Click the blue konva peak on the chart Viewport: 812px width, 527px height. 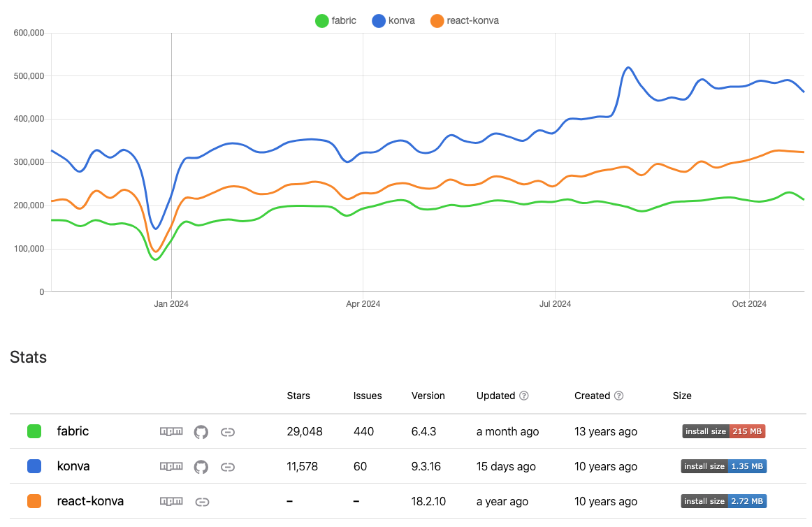point(628,68)
